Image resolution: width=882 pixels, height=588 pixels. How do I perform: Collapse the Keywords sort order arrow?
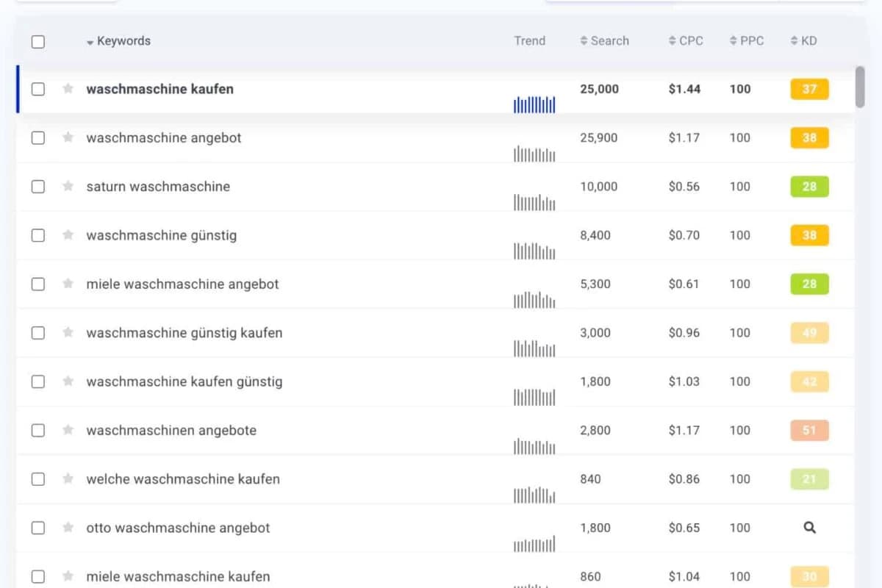coord(91,41)
